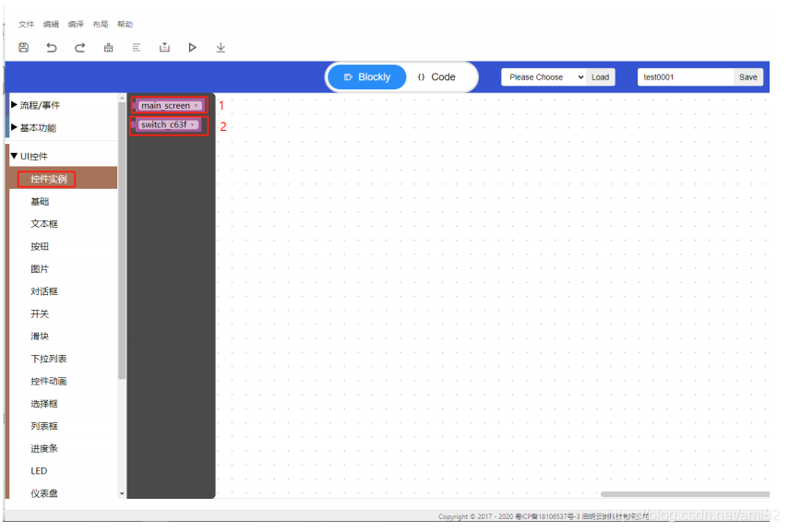789x532 pixels.
Task: Click the toolbox vertical scrollbar thumb
Action: pyautogui.click(x=122, y=241)
